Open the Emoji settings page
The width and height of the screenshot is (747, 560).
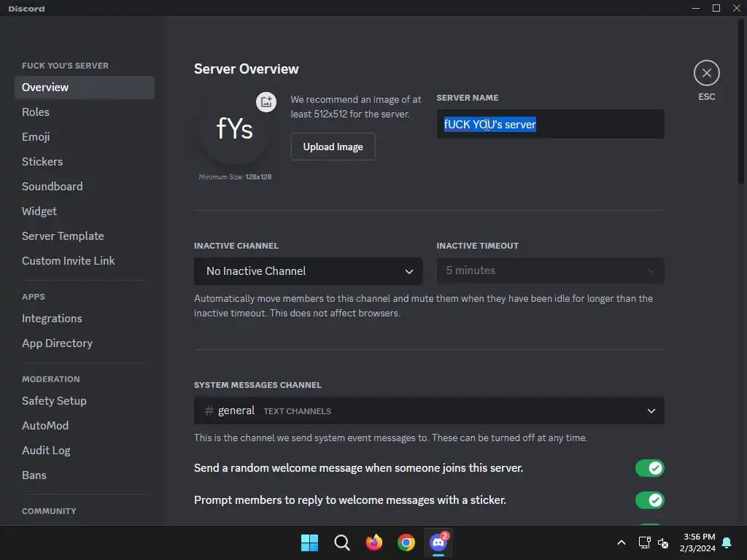coord(85,136)
